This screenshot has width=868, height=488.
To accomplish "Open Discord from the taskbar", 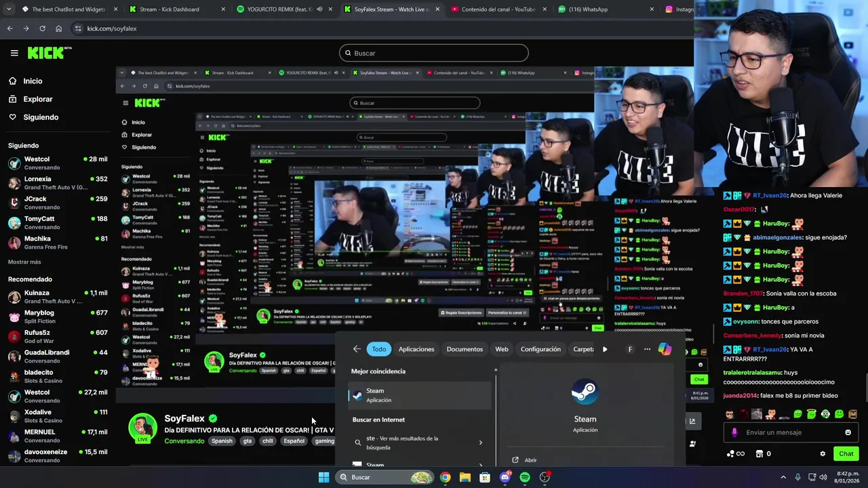I will pyautogui.click(x=505, y=477).
